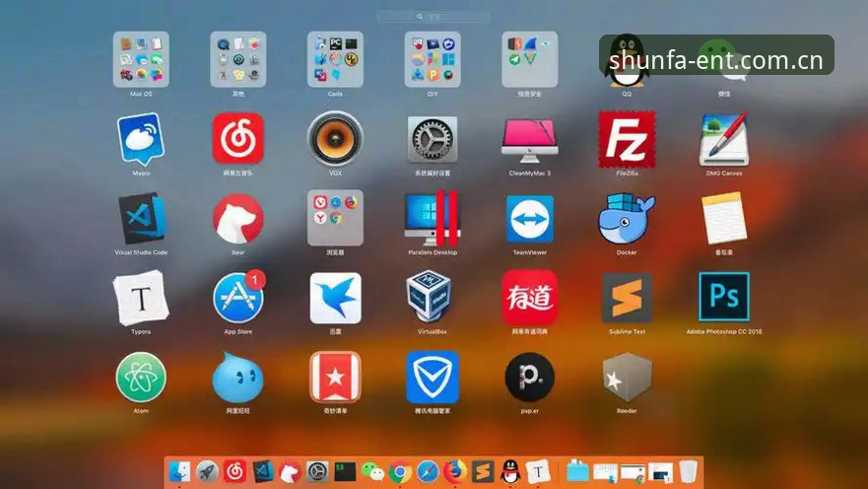
Task: Open the 备忘录 notes app
Action: [x=724, y=218]
